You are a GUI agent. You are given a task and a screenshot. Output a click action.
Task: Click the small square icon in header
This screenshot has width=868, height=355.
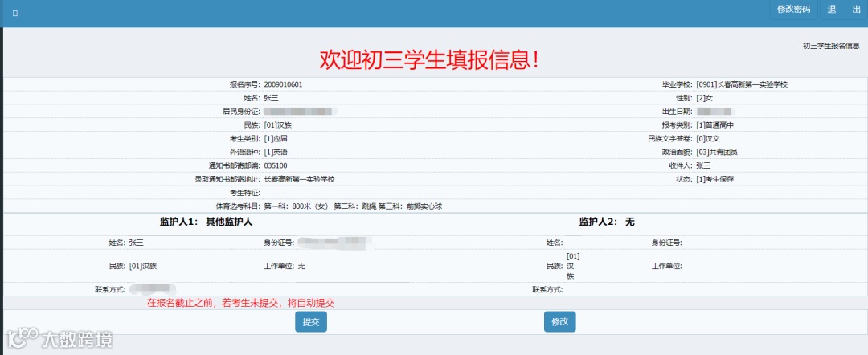pos(15,14)
